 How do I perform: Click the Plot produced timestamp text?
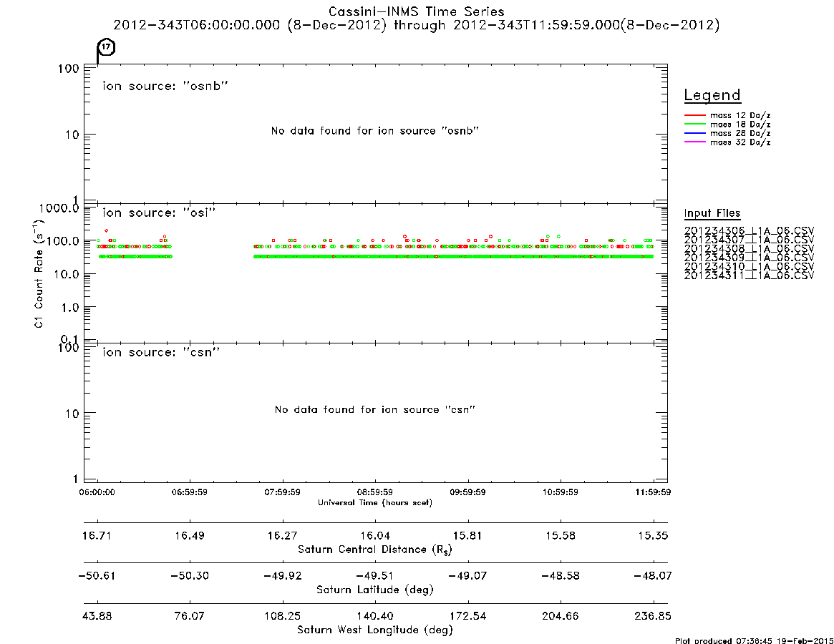pyautogui.click(x=755, y=640)
